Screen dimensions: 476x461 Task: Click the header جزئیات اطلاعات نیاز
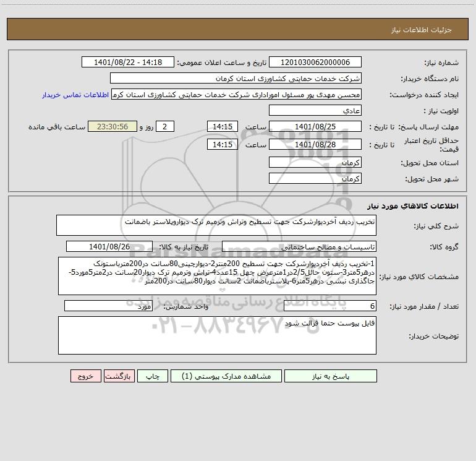pyautogui.click(x=421, y=30)
